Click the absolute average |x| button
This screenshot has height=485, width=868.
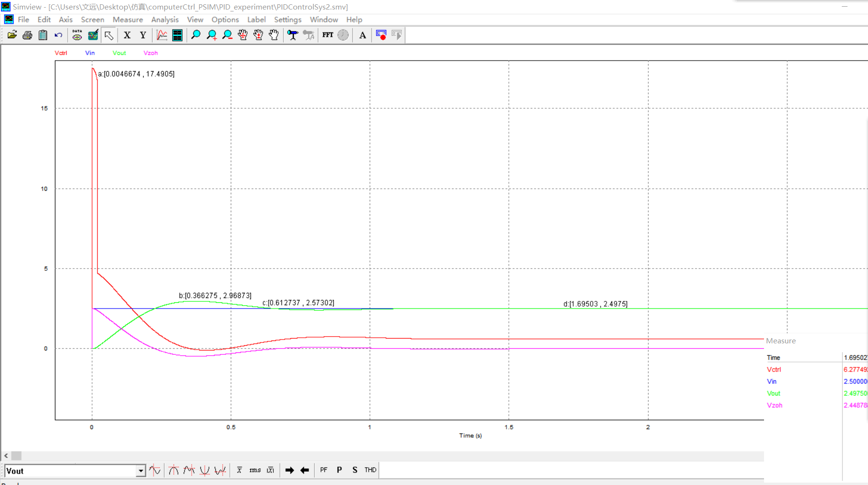[270, 470]
